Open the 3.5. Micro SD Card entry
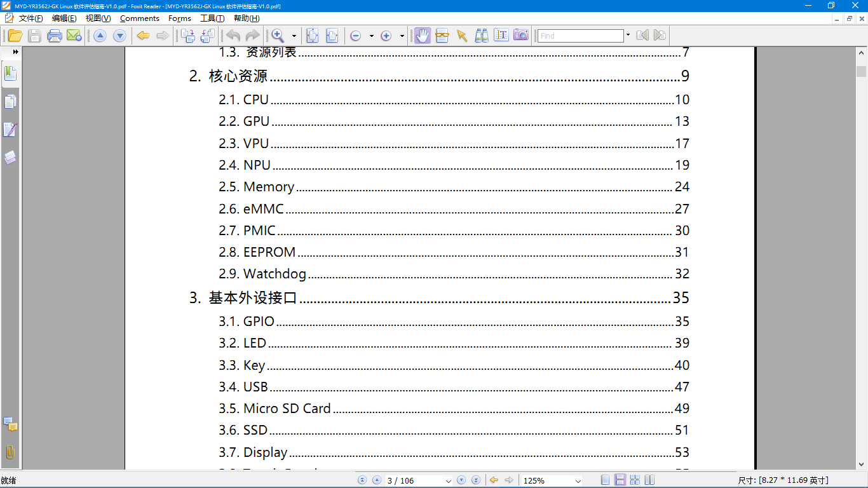868x488 pixels. pos(454,409)
